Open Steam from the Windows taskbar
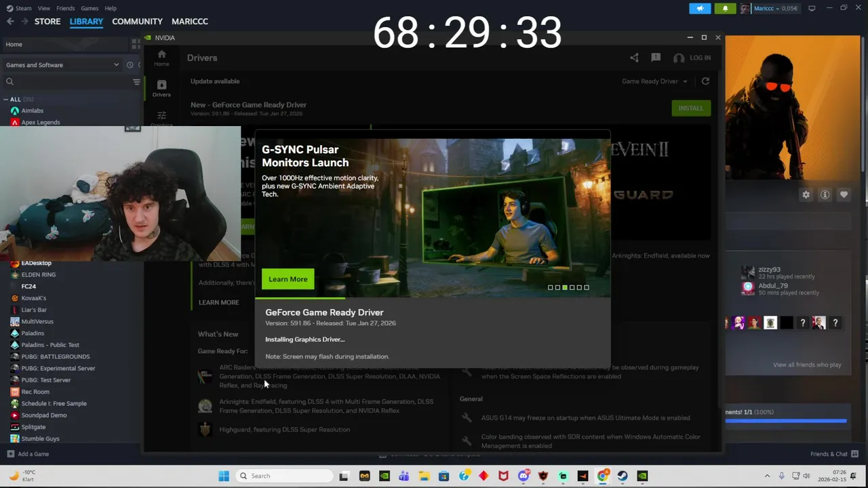 (622, 476)
